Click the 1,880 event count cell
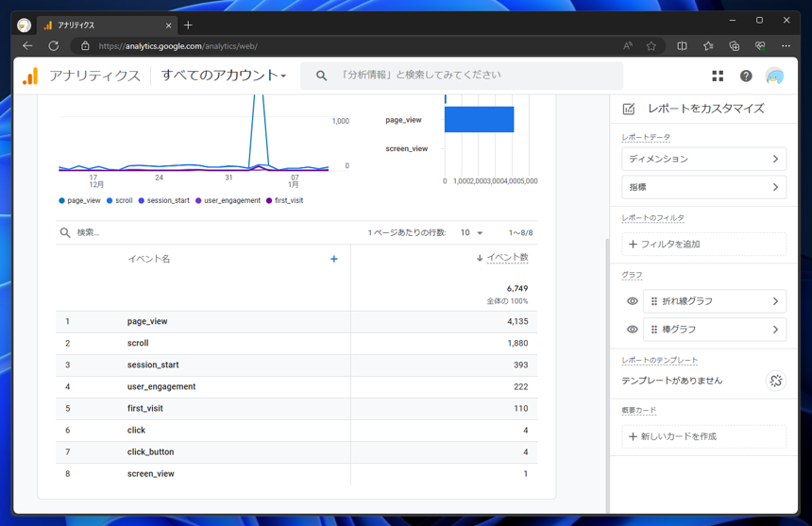 [517, 343]
